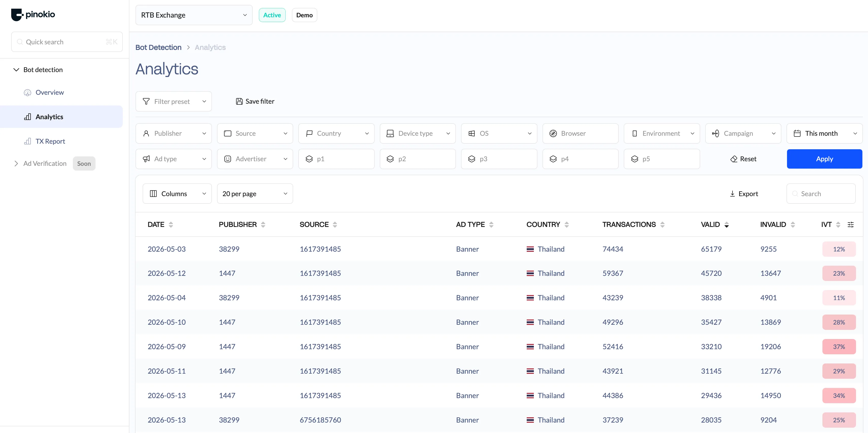
Task: Open the RTB Exchange dropdown
Action: (194, 15)
